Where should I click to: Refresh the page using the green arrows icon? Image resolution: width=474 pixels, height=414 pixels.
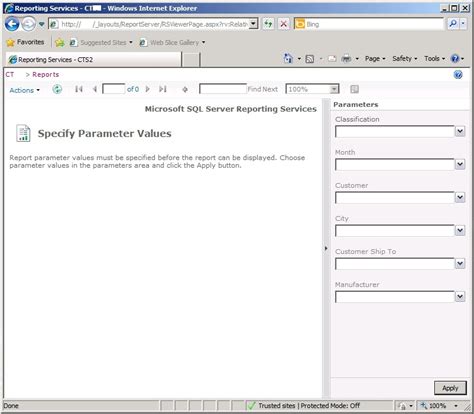(268, 24)
